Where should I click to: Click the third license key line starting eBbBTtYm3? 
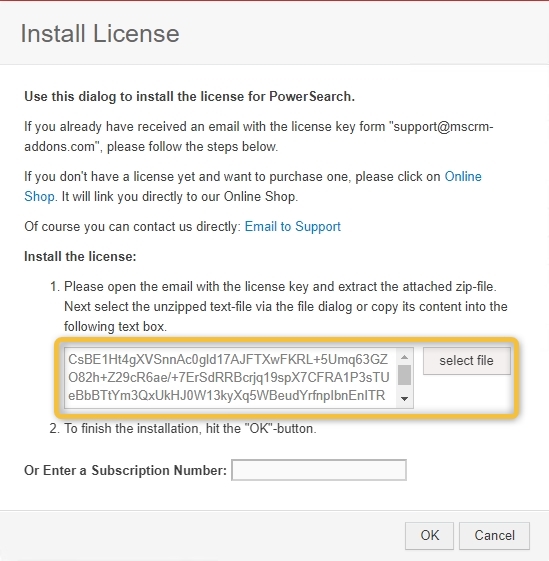[227, 395]
